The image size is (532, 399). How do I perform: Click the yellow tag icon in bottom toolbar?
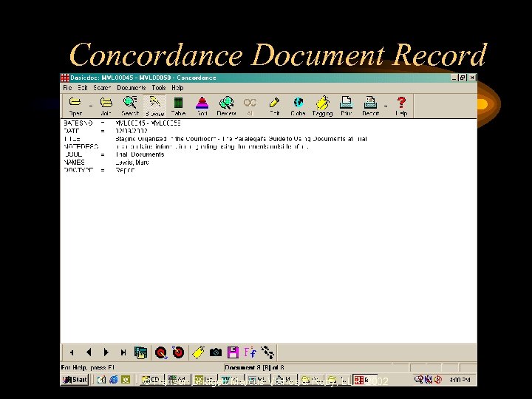pyautogui.click(x=199, y=353)
